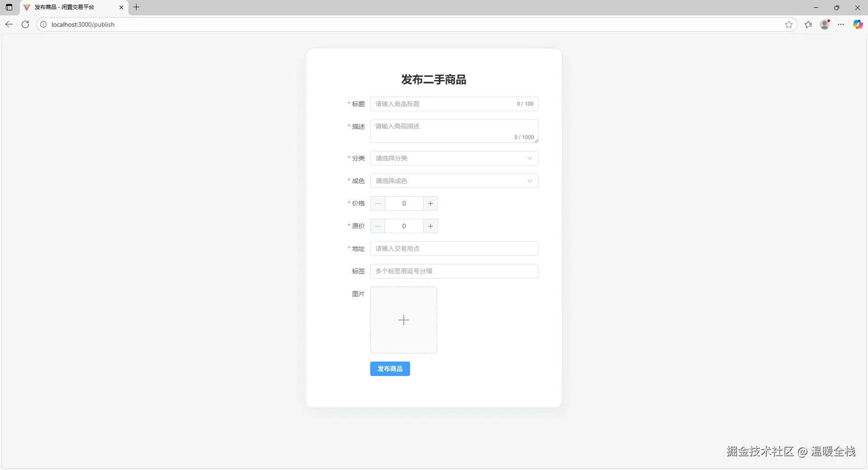This screenshot has height=470, width=868.
Task: Open the tab actions menu icon
Action: tap(9, 7)
